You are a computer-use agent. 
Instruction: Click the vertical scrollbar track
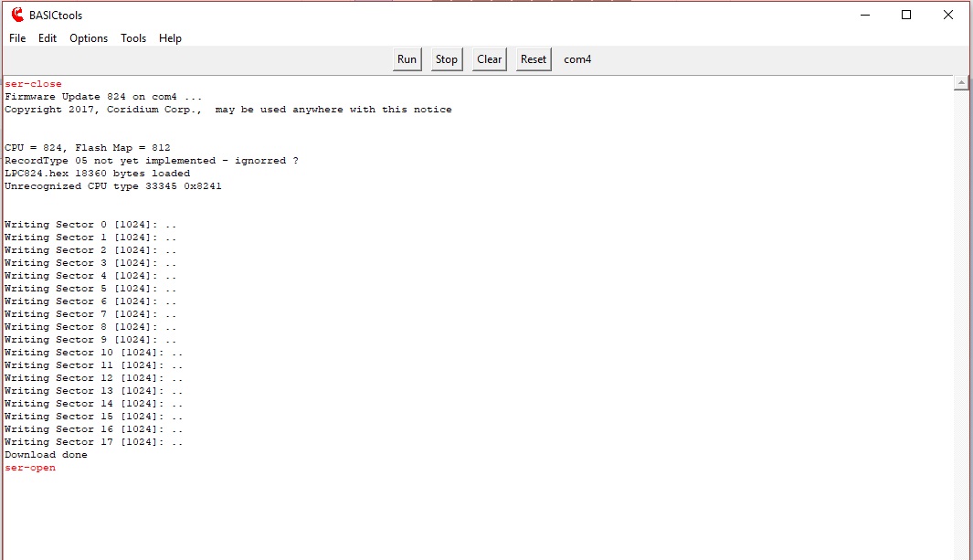961,320
